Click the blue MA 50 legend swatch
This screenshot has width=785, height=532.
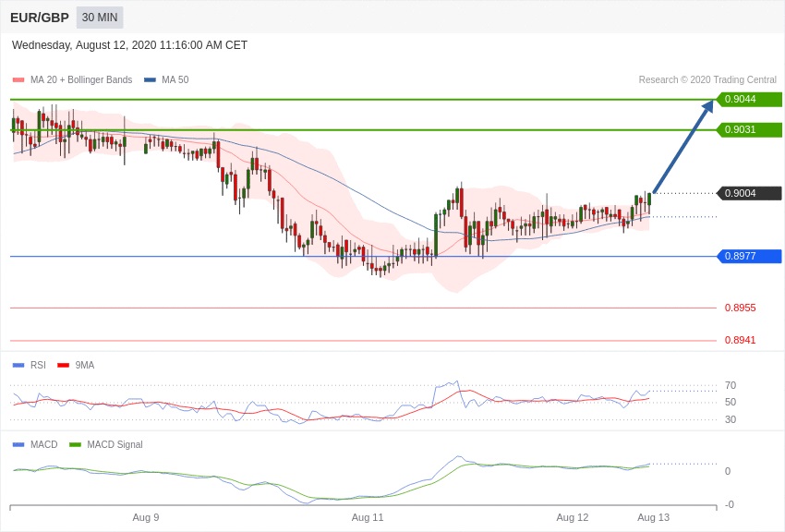tap(150, 80)
